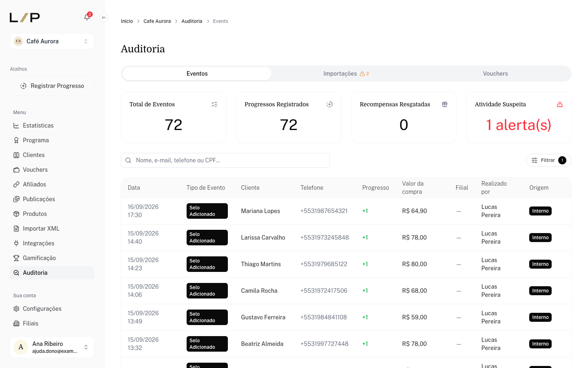This screenshot has height=368, width=588.
Task: Click the Auditoria search icon
Action: point(16,273)
